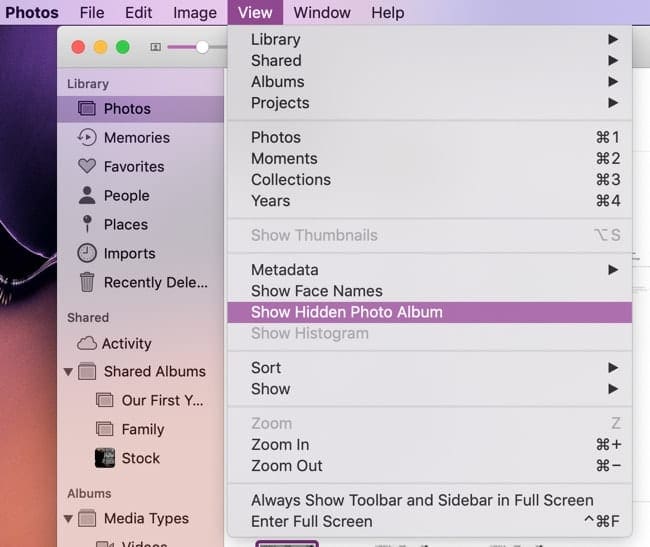
Task: Select Photos menu item with ⌘1 shortcut
Action: point(429,137)
